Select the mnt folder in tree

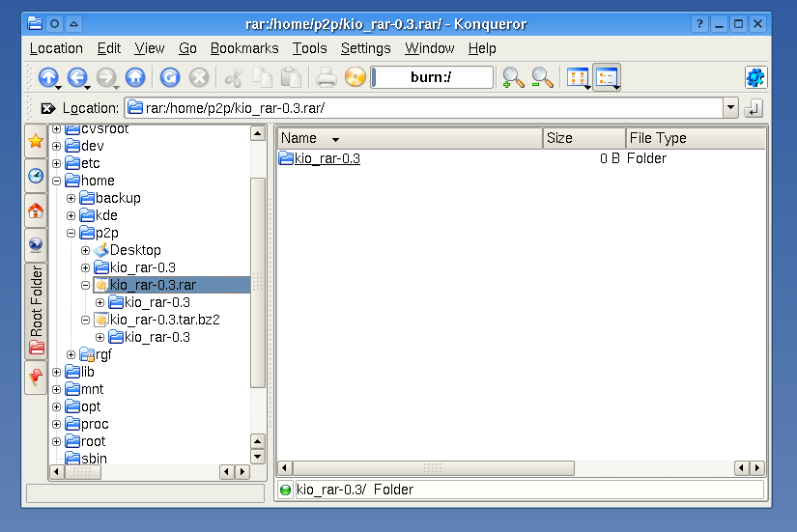[92, 389]
